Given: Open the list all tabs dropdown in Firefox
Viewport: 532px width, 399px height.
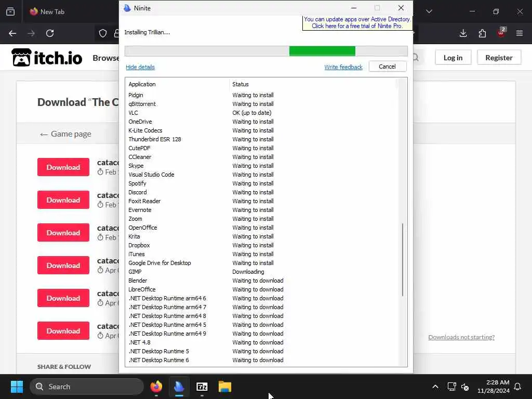Looking at the screenshot, I should (x=429, y=11).
